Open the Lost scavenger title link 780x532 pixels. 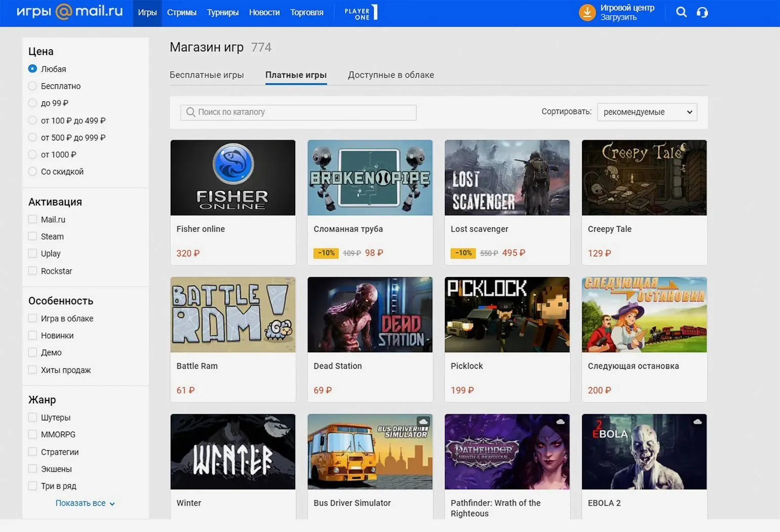pos(479,229)
